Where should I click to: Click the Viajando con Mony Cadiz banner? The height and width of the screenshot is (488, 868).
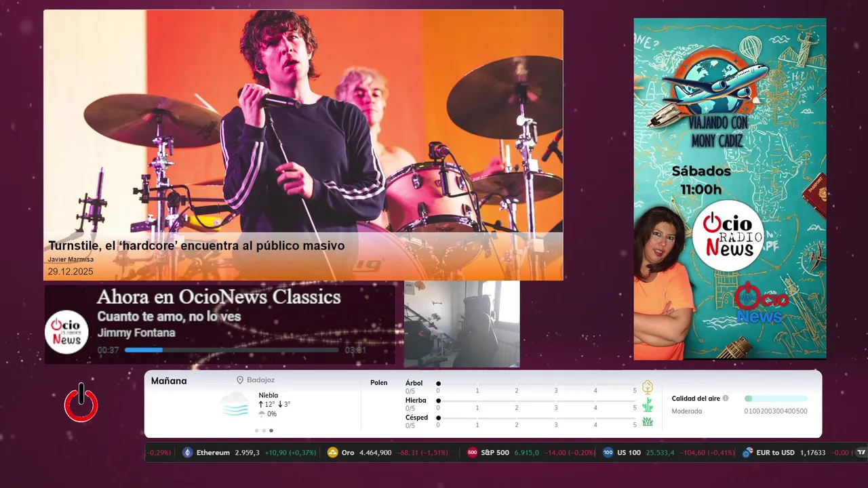(730, 188)
